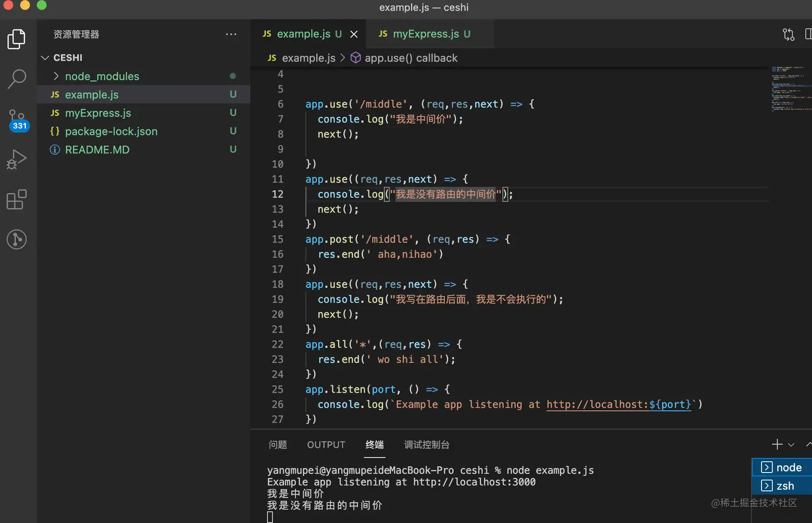Image resolution: width=812 pixels, height=523 pixels.
Task: Click the http://localhost link on line 26
Action: 619,404
